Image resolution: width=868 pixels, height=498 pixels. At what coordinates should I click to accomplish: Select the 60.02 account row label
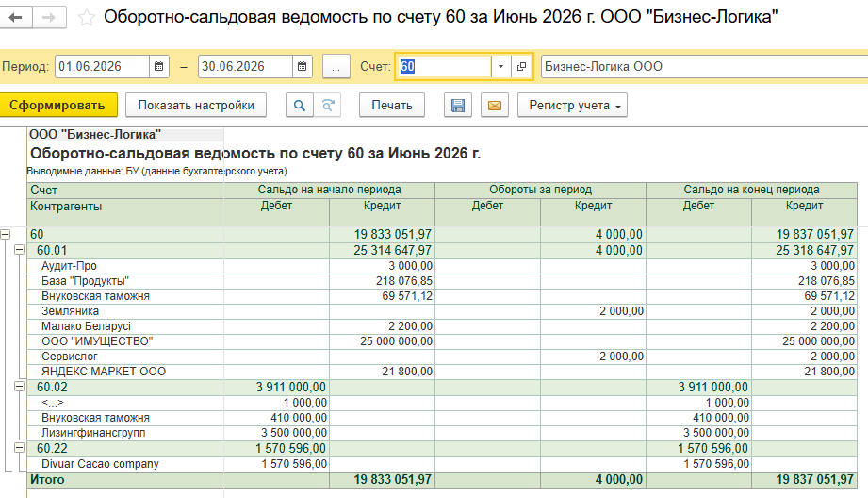pos(52,388)
